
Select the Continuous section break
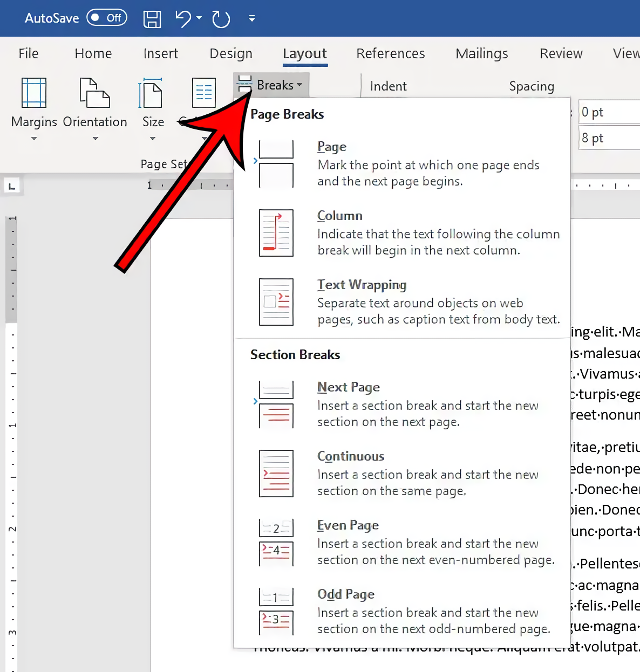351,456
